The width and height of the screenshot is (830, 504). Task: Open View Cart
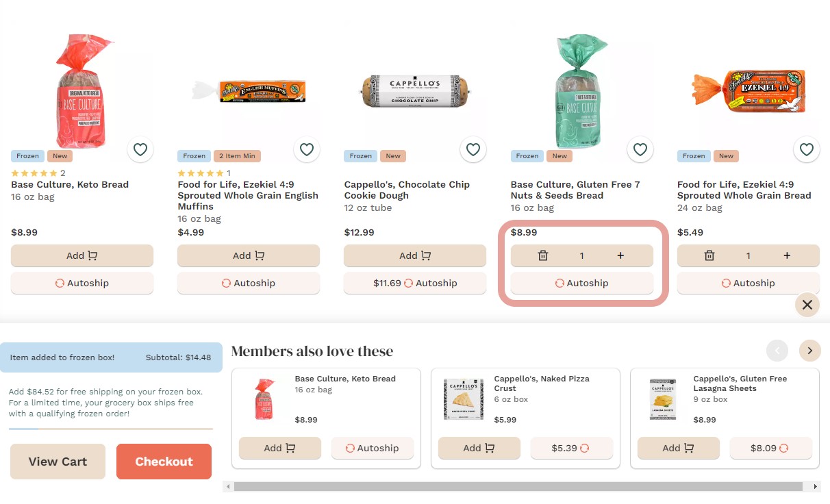tap(58, 462)
